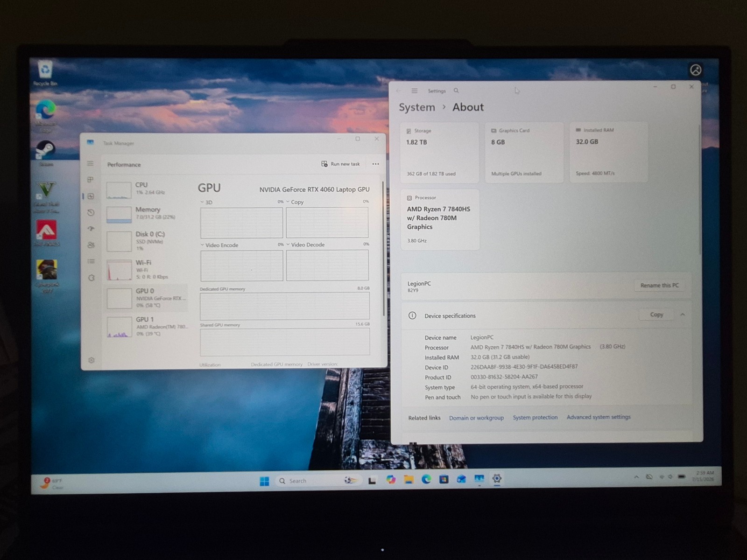The height and width of the screenshot is (560, 747).
Task: Open Outlook from the taskbar
Action: point(461,479)
